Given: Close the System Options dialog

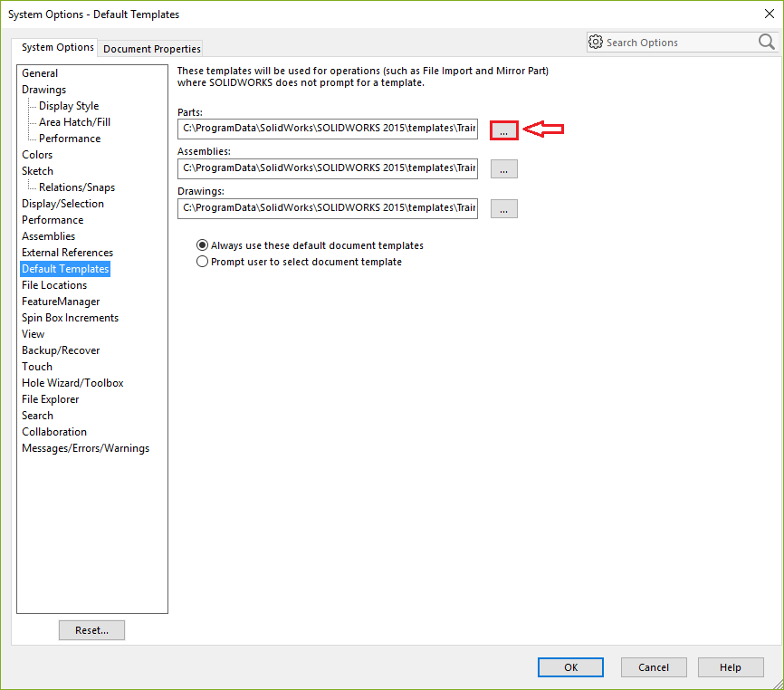Looking at the screenshot, I should pos(770,14).
